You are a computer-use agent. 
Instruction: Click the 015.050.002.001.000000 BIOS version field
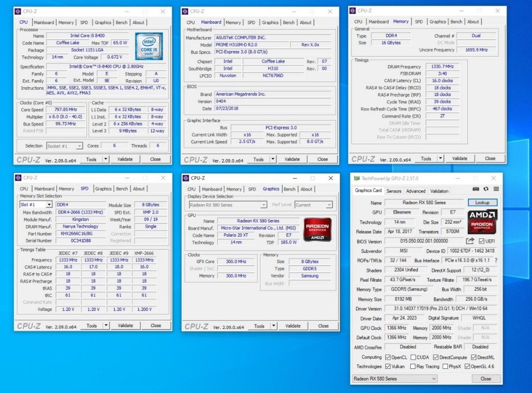click(424, 241)
